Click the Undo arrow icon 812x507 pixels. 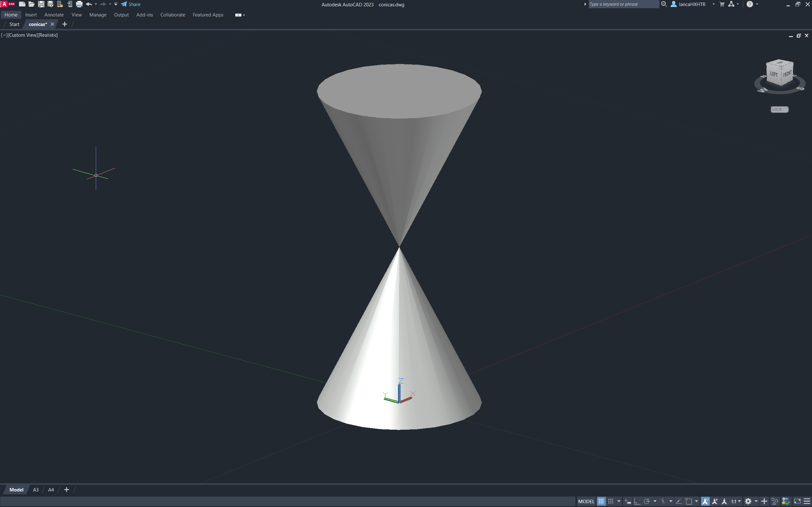89,4
